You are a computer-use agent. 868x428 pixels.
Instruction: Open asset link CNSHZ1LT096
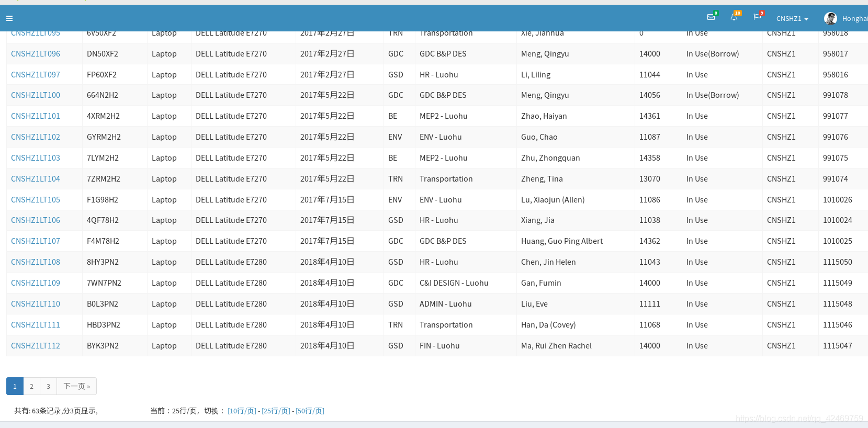coord(36,53)
